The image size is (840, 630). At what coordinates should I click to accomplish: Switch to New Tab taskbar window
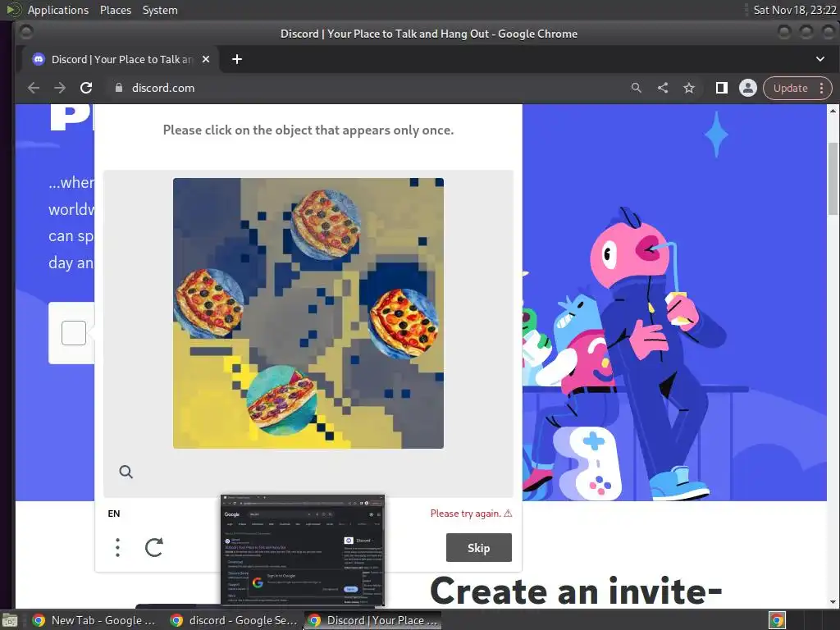click(94, 620)
